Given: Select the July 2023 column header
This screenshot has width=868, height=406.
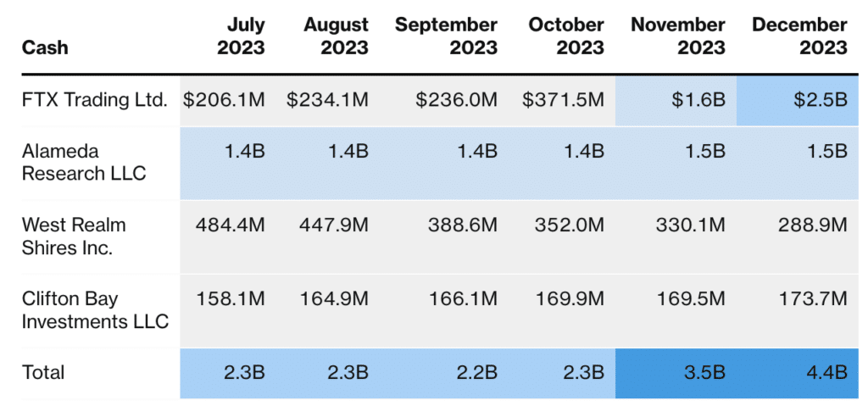Looking at the screenshot, I should (x=241, y=36).
